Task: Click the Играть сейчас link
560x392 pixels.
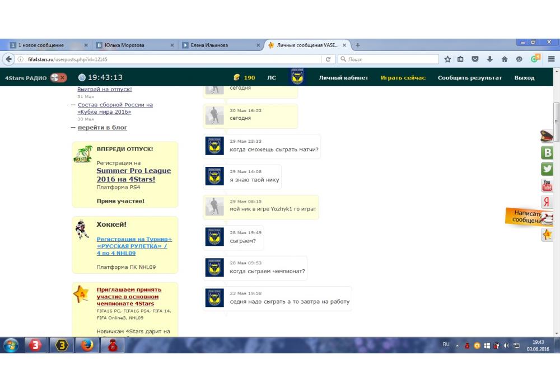Action: pyautogui.click(x=403, y=78)
